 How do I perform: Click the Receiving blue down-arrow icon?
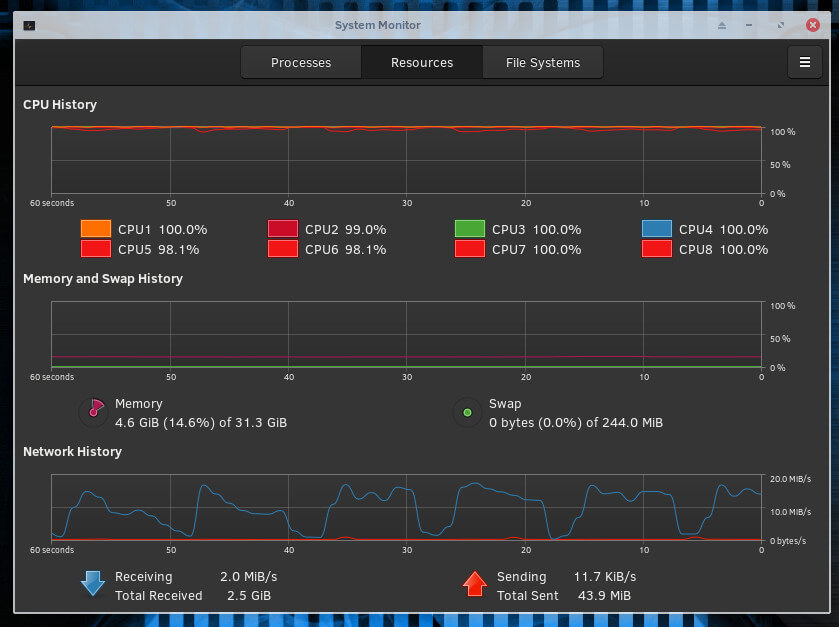[x=93, y=584]
